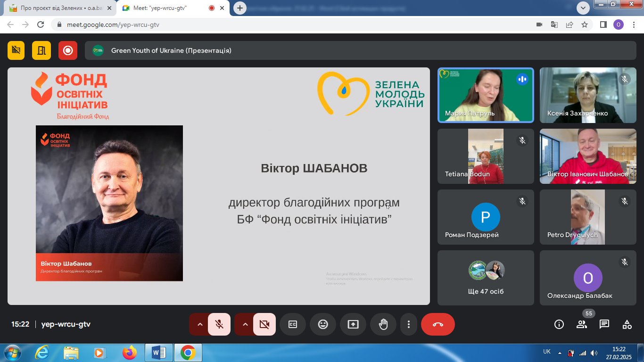
Task: View site information icon in address bar
Action: coord(59,25)
